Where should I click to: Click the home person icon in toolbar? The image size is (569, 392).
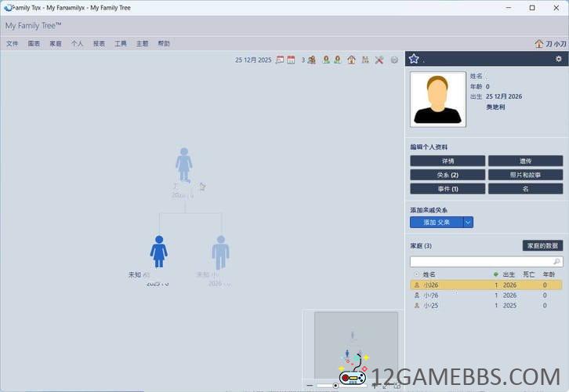351,60
